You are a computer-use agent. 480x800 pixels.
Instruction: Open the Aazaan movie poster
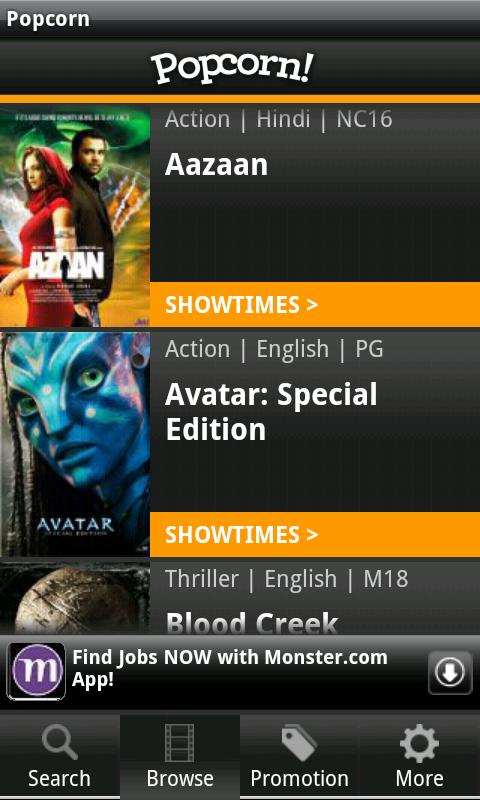(x=75, y=216)
